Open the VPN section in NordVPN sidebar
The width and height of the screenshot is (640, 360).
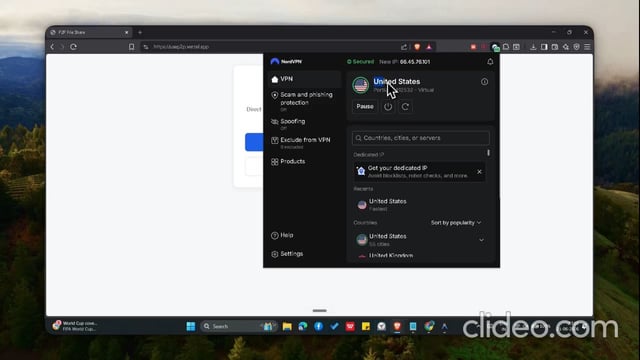(304, 79)
